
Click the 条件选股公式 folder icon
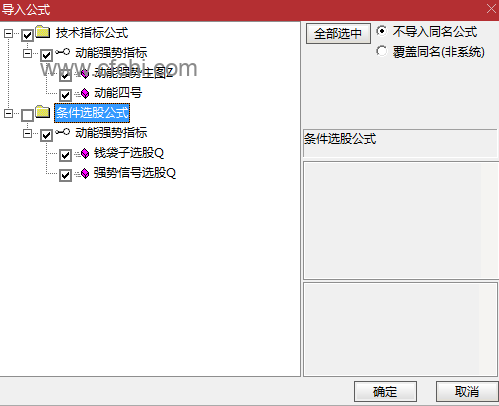[43, 112]
